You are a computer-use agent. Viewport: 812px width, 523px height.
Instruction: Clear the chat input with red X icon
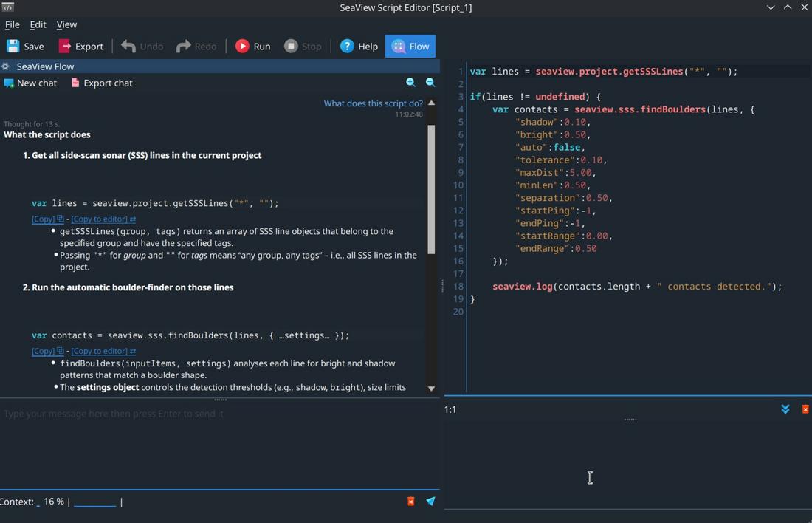411,502
